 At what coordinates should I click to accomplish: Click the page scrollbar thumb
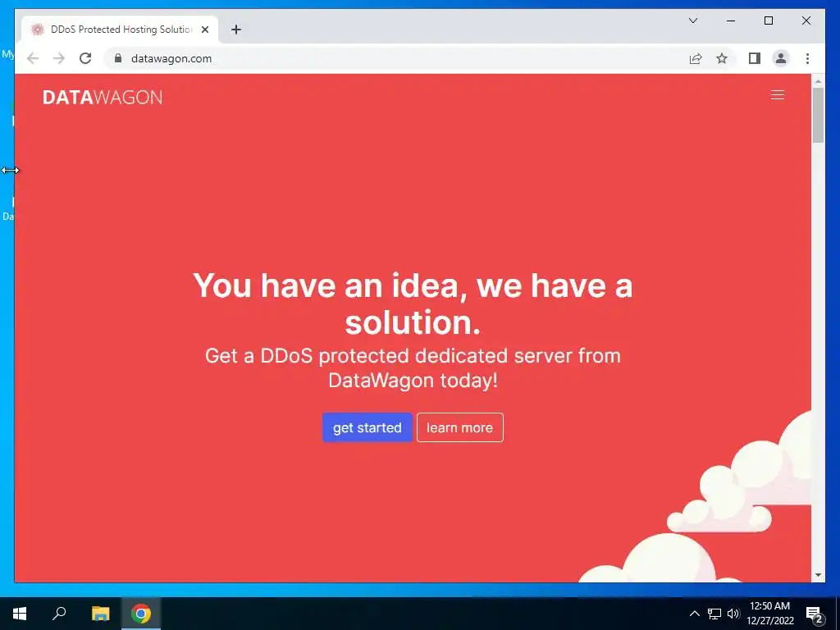pos(818,115)
